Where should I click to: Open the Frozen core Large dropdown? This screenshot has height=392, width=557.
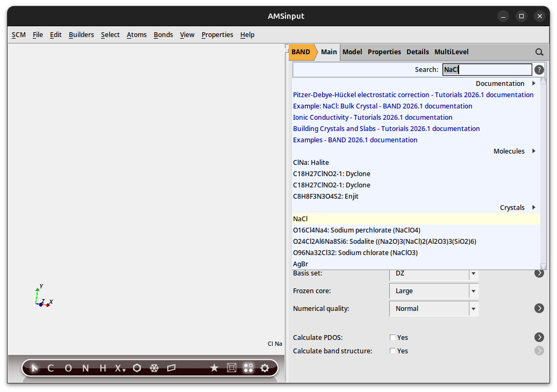point(473,291)
